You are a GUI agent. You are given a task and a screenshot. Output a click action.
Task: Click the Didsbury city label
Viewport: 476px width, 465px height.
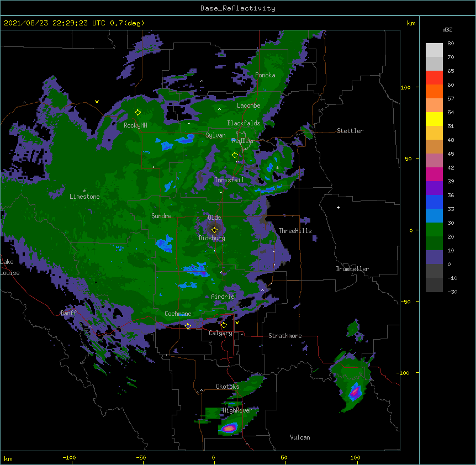pyautogui.click(x=212, y=238)
